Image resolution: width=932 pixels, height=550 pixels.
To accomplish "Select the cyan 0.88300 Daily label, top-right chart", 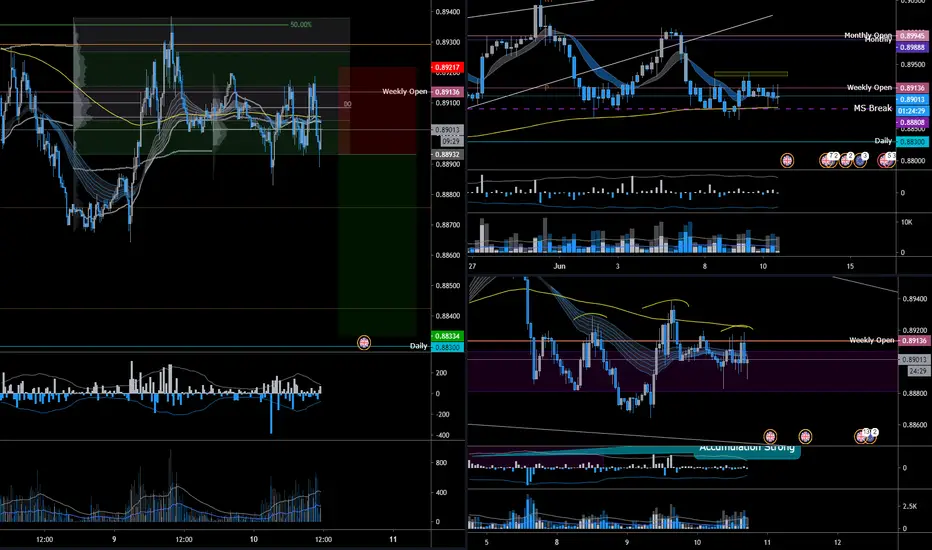I will [x=911, y=142].
